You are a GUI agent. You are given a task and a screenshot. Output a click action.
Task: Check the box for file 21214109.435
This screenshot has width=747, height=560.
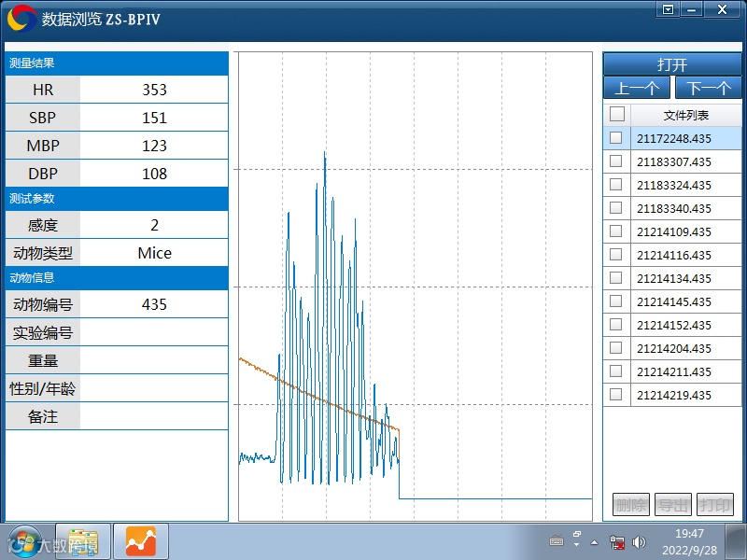click(616, 231)
